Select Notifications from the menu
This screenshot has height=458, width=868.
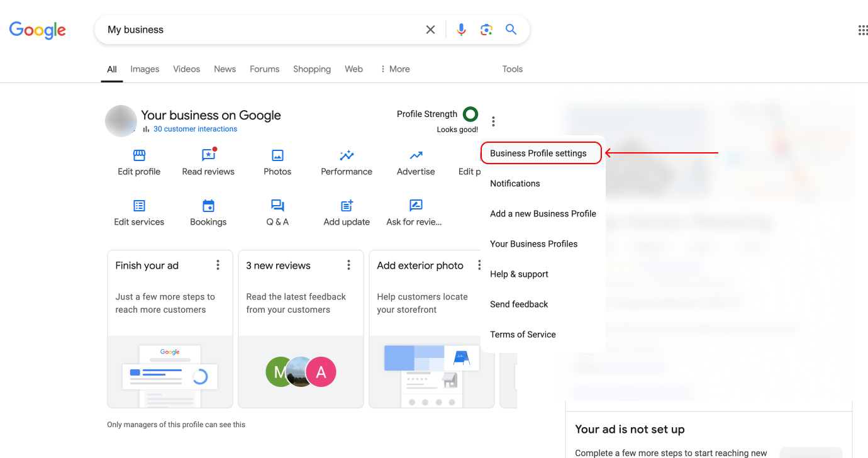pyautogui.click(x=515, y=184)
